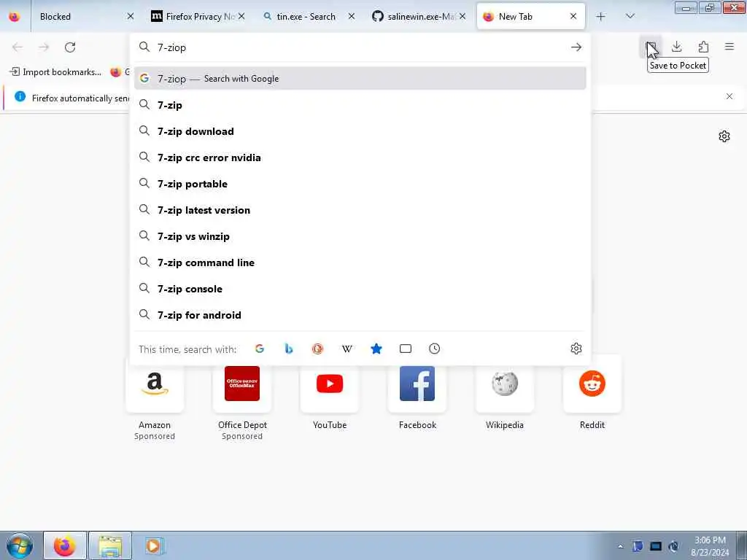The height and width of the screenshot is (560, 747).
Task: Go back one page
Action: tap(18, 47)
